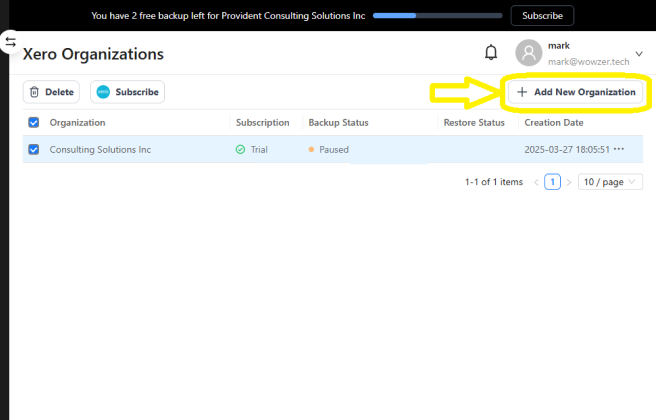The width and height of the screenshot is (656, 420).
Task: Click the three-dot row actions icon
Action: [x=619, y=149]
